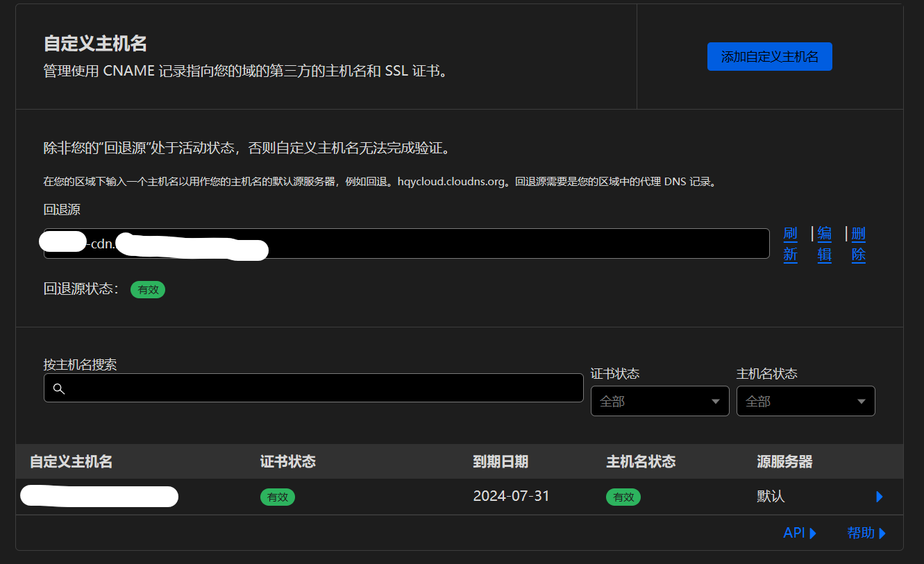The width and height of the screenshot is (924, 564).
Task: Click the 默认 origin server cell
Action: 771,497
